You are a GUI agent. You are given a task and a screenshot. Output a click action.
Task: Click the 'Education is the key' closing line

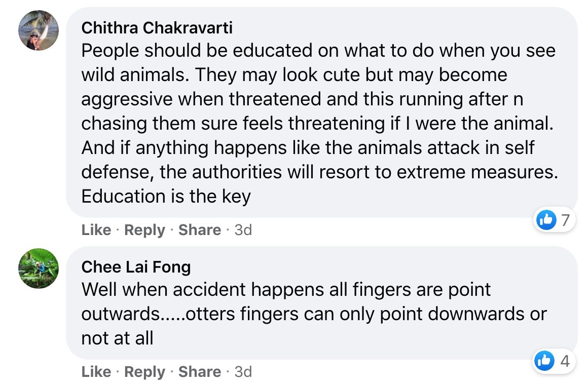[166, 197]
